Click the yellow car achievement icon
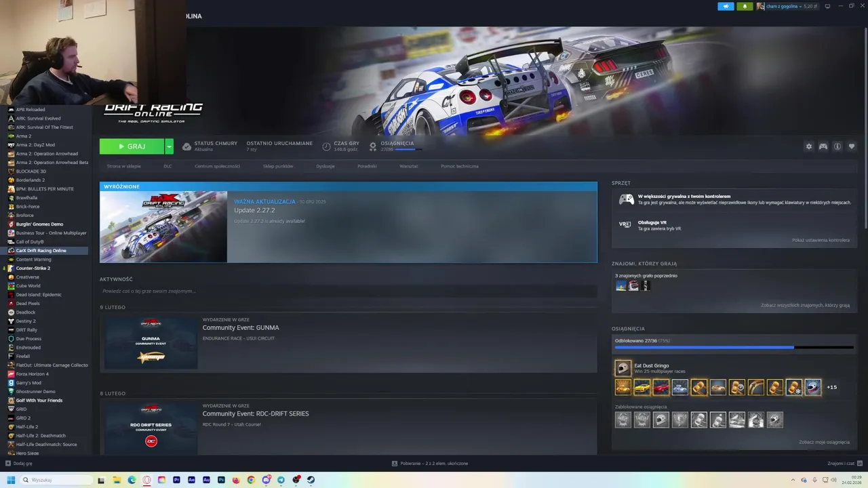 click(x=642, y=387)
